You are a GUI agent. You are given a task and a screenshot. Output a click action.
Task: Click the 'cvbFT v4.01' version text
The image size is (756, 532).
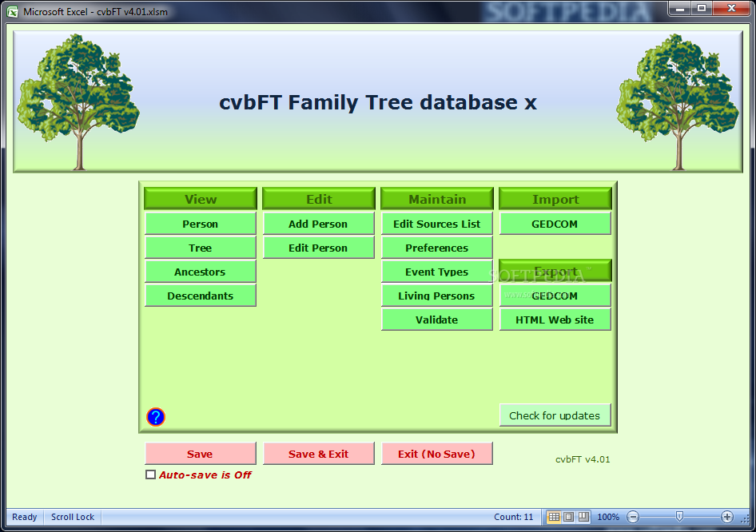[583, 459]
